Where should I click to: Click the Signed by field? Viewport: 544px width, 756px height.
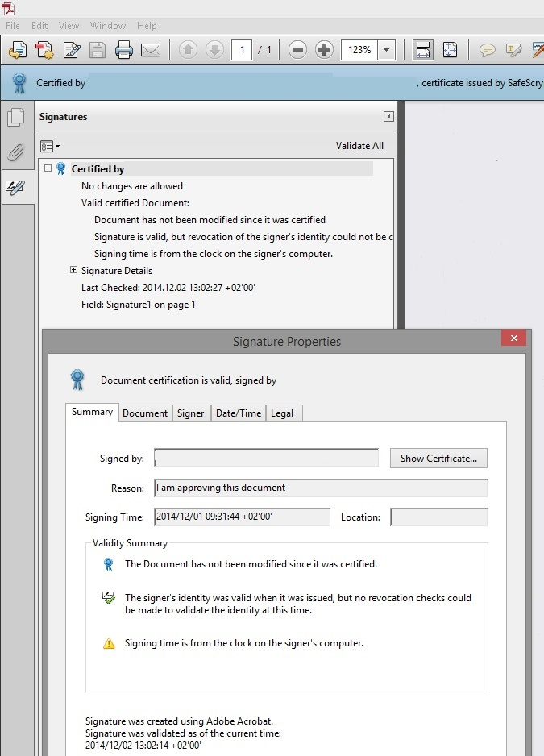click(266, 458)
